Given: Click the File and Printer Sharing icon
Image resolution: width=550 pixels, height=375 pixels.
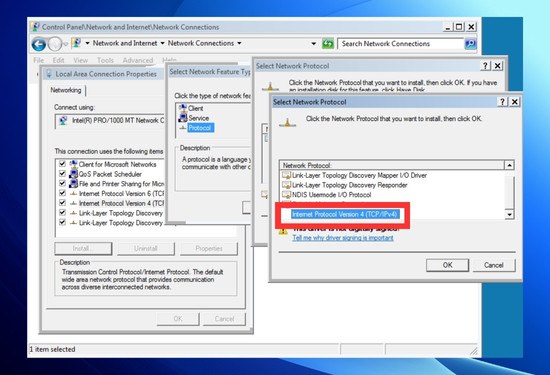Looking at the screenshot, I should (73, 184).
